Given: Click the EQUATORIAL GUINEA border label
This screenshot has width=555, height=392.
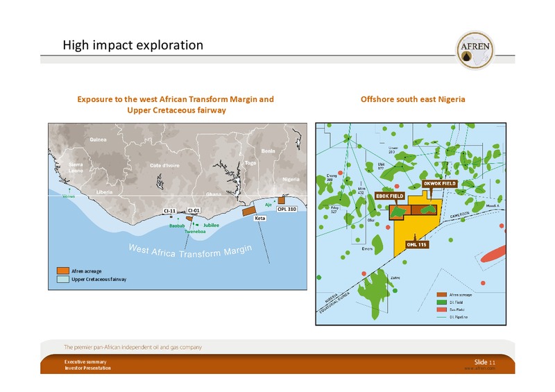Looking at the screenshot, I should [x=334, y=302].
